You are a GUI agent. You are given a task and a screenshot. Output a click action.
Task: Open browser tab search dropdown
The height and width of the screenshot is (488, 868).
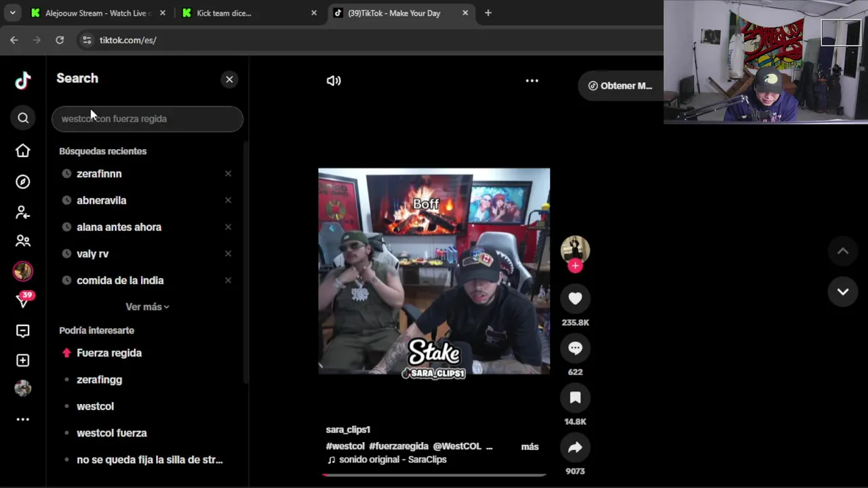pyautogui.click(x=12, y=13)
